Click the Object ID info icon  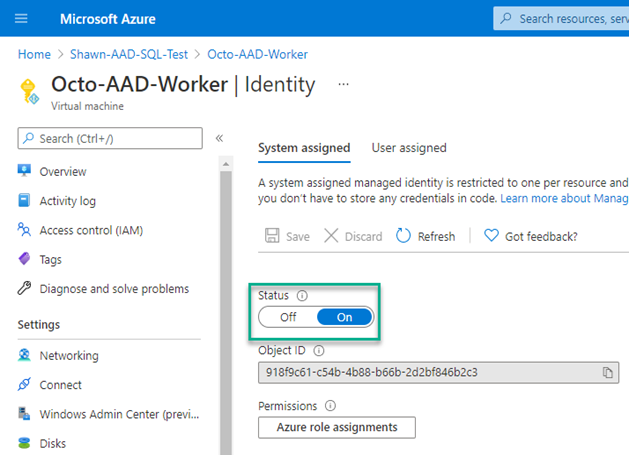pos(319,351)
